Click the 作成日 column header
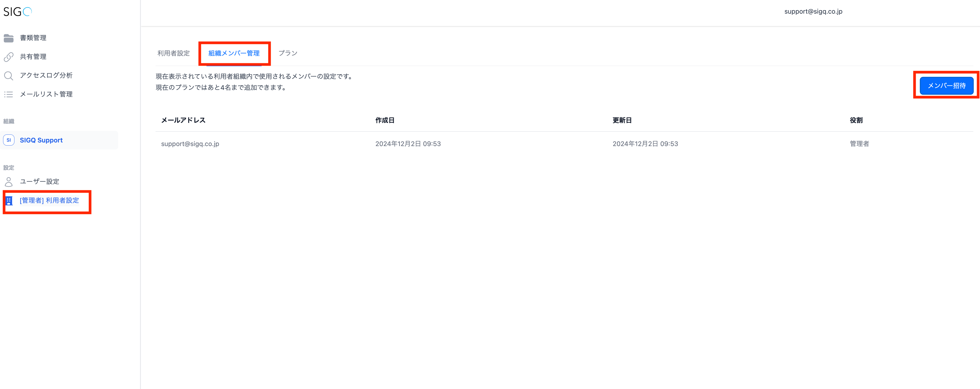Image resolution: width=980 pixels, height=389 pixels. pos(385,120)
